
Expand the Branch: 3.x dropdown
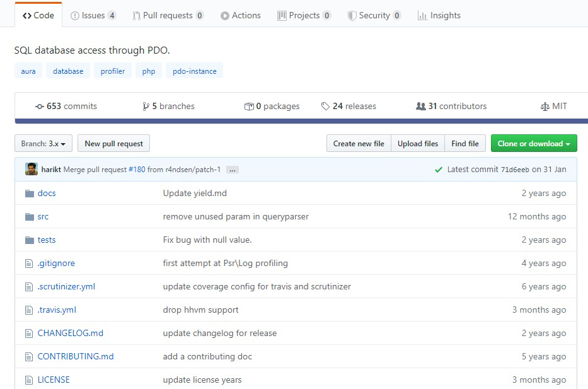pos(43,143)
